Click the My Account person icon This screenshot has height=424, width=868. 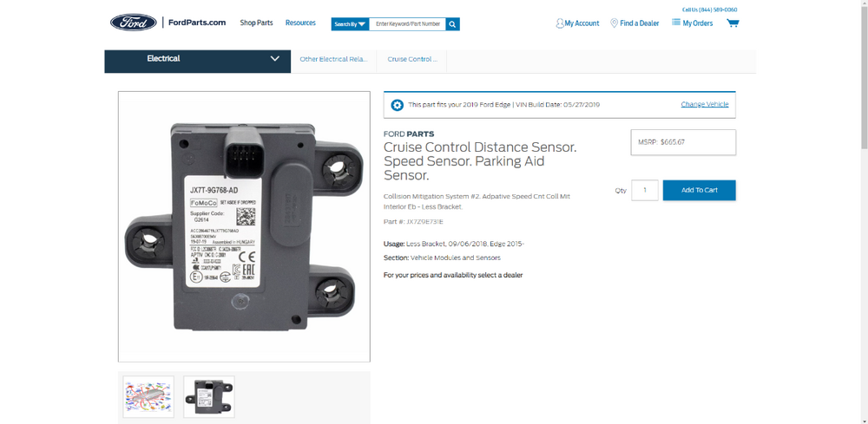tap(560, 23)
